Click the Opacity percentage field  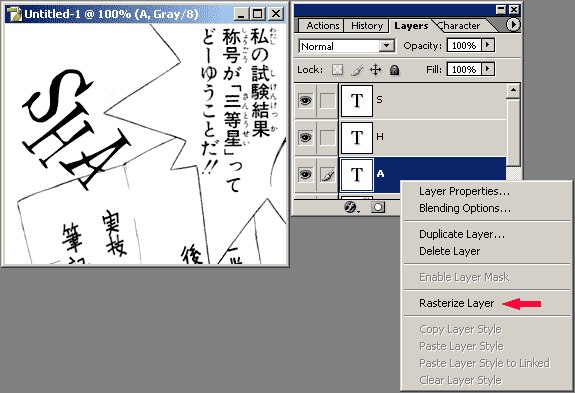click(464, 45)
